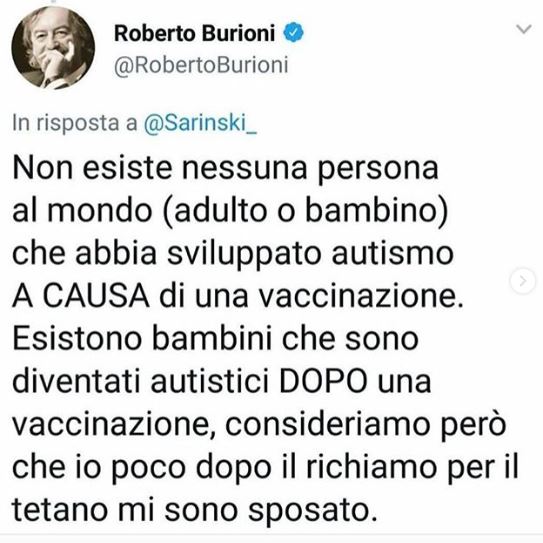543x543 pixels.
Task: Click the line 'Non esiste nessuna persona'
Action: tap(225, 168)
